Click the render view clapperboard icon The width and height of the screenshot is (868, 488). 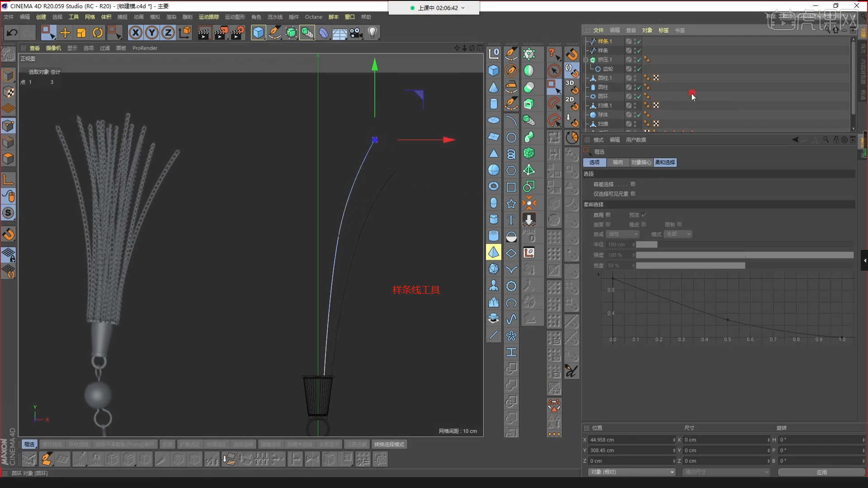tap(204, 33)
